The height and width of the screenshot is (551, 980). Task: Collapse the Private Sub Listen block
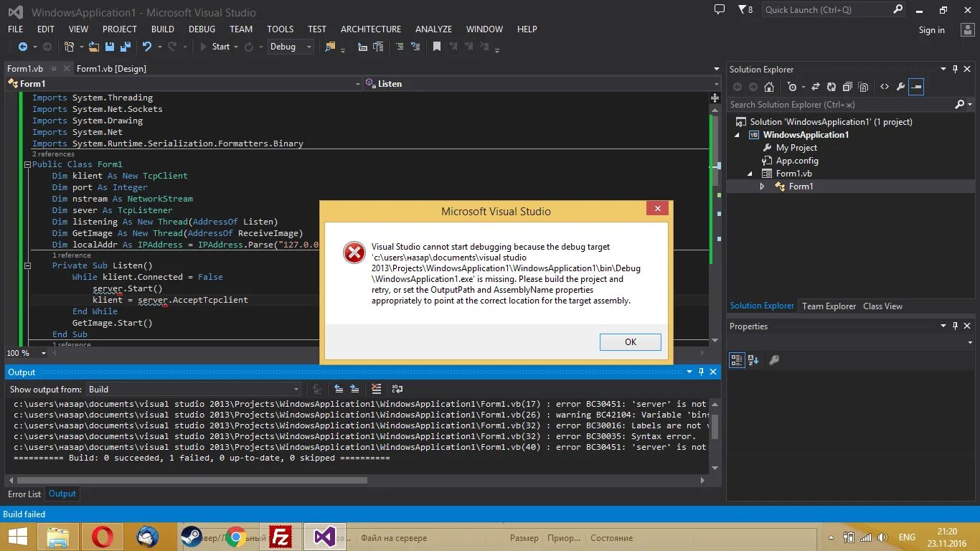[x=28, y=265]
